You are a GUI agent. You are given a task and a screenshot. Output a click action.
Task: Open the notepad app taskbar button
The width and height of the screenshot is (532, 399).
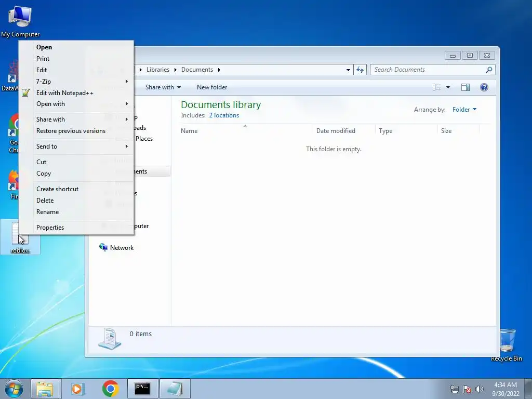tap(175, 389)
